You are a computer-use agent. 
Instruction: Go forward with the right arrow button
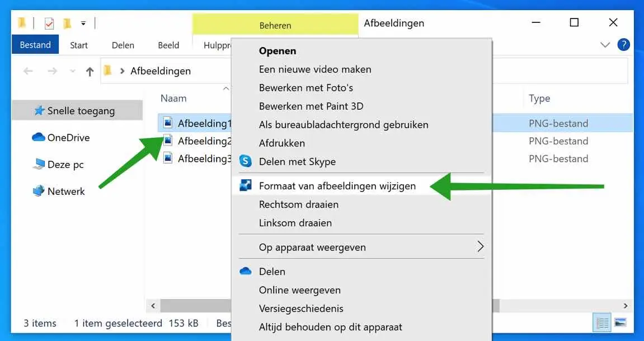[x=52, y=71]
